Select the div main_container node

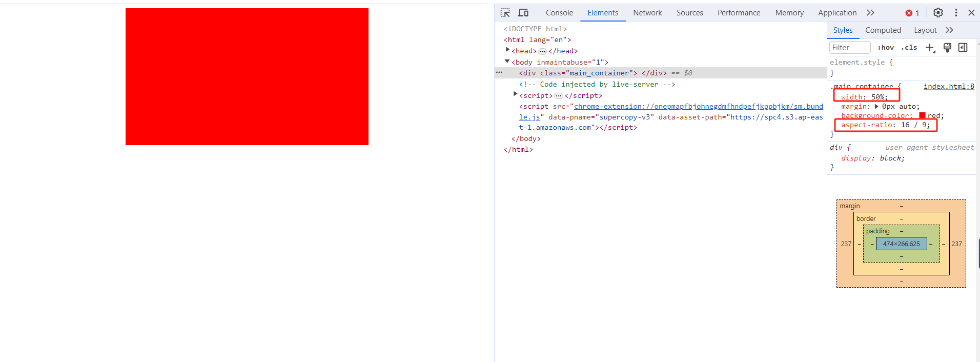660,73
